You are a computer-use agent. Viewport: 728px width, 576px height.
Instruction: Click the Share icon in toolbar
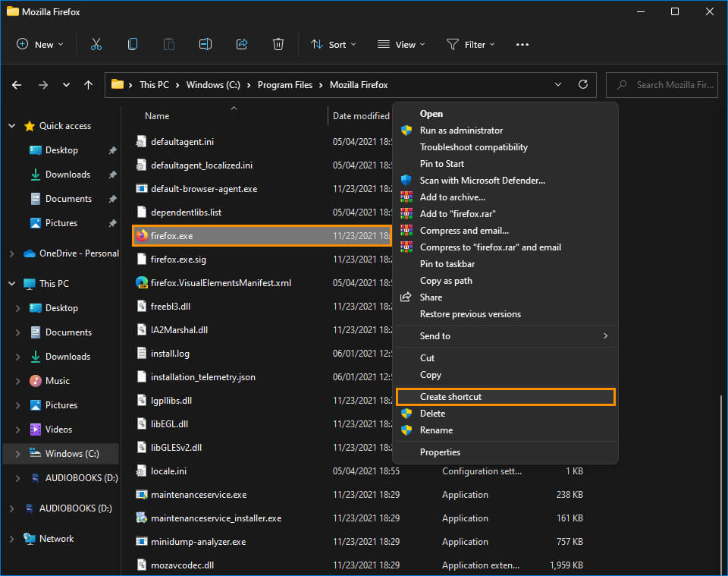242,44
